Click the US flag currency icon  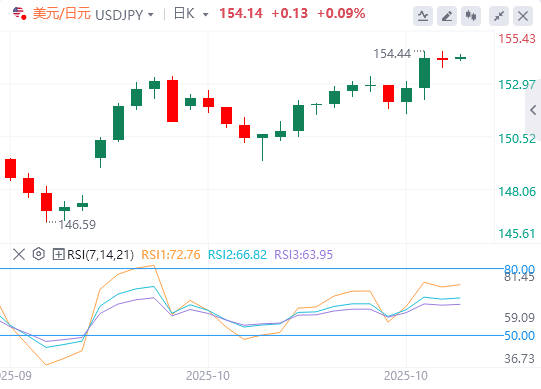(19, 13)
